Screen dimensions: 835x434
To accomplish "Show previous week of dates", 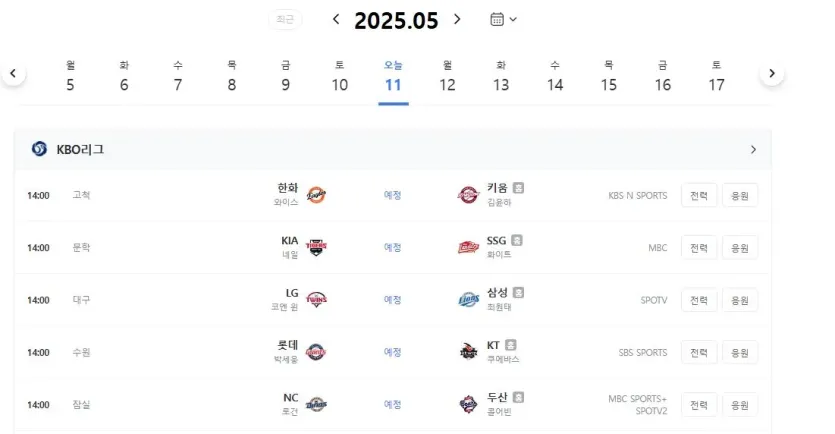I will click(x=13, y=73).
